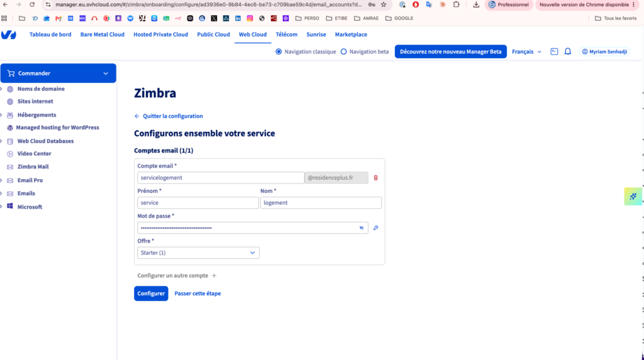Switch to Bare Metal Cloud tab
Screen dimensions: 644x360
(103, 35)
